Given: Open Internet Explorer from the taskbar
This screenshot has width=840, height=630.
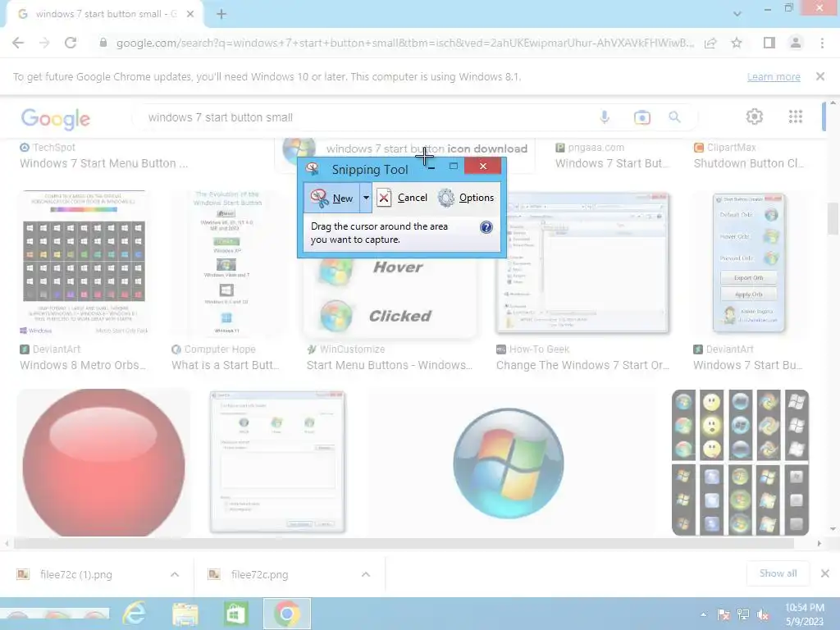Looking at the screenshot, I should pyautogui.click(x=134, y=614).
